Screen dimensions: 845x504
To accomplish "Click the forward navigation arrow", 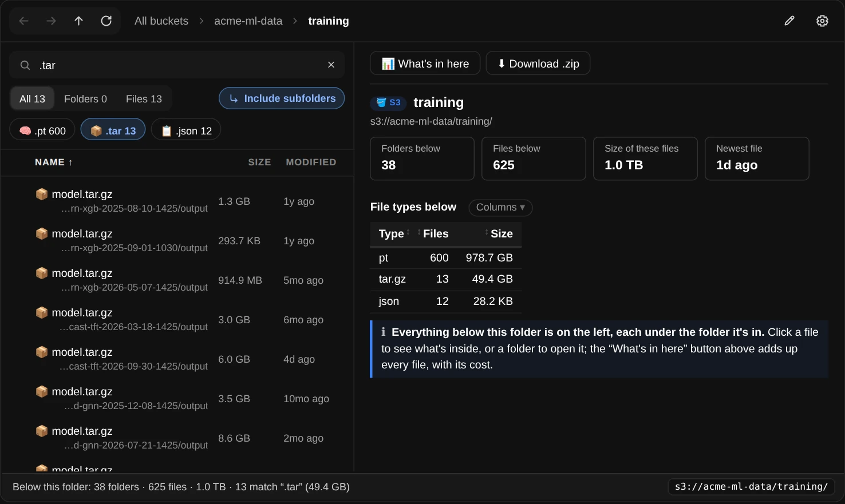I will tap(51, 21).
